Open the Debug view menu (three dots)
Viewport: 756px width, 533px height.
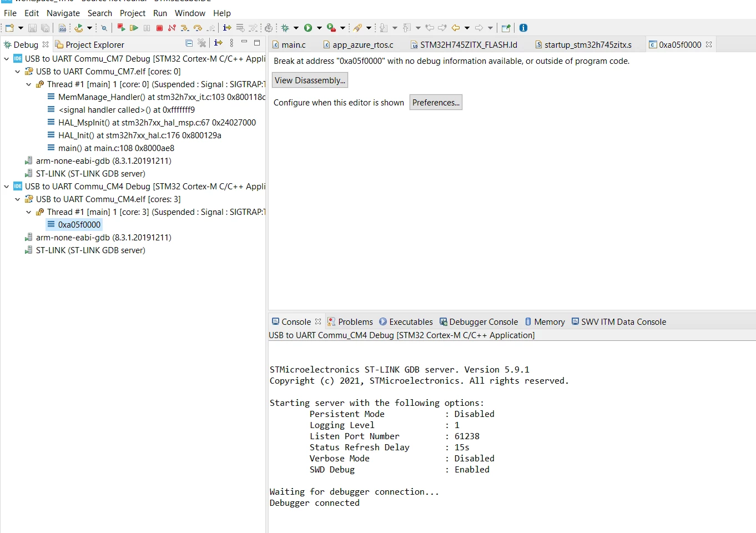tap(231, 43)
